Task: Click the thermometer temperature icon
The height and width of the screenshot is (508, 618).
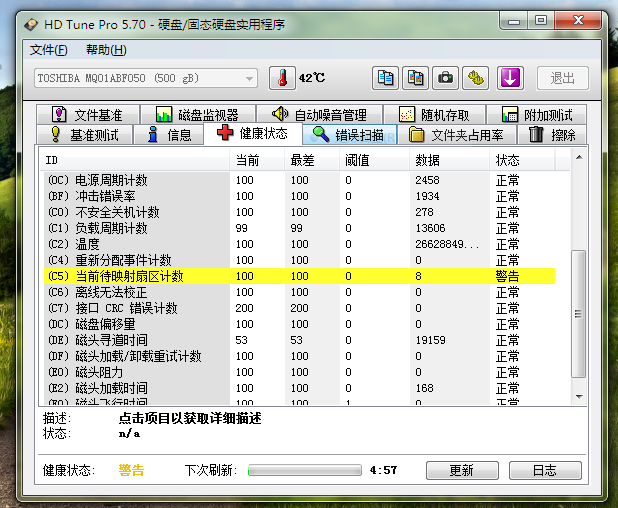Action: 282,78
